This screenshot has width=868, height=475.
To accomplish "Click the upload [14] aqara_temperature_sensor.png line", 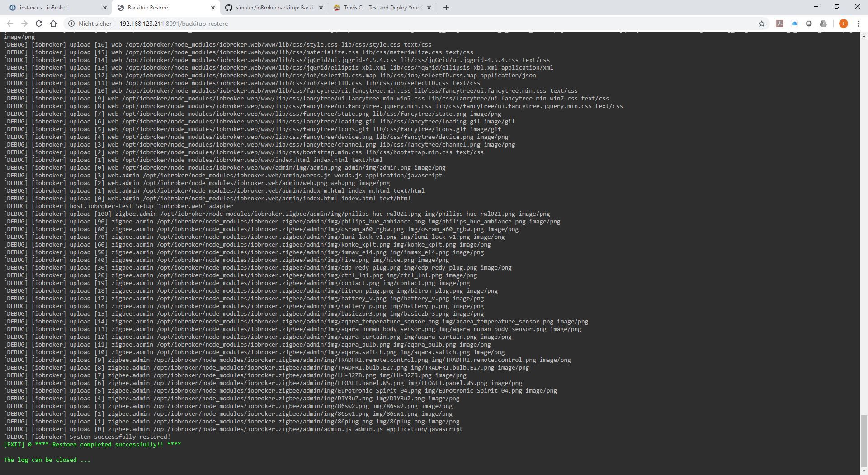I will (296, 321).
